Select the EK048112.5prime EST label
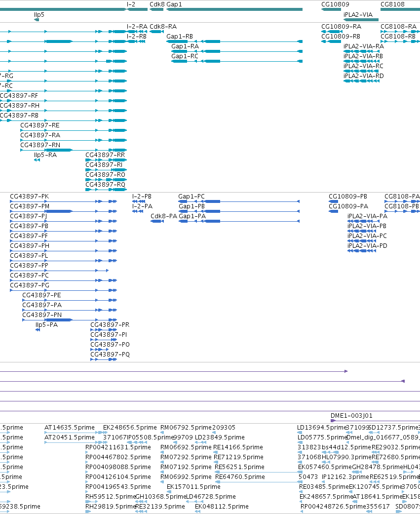This screenshot has width=420, height=514. click(222, 506)
